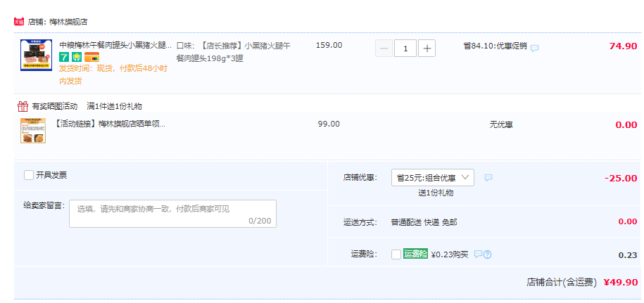Click the 159.00 unit price
Viewport: 644px width, 303px height.
click(x=329, y=45)
